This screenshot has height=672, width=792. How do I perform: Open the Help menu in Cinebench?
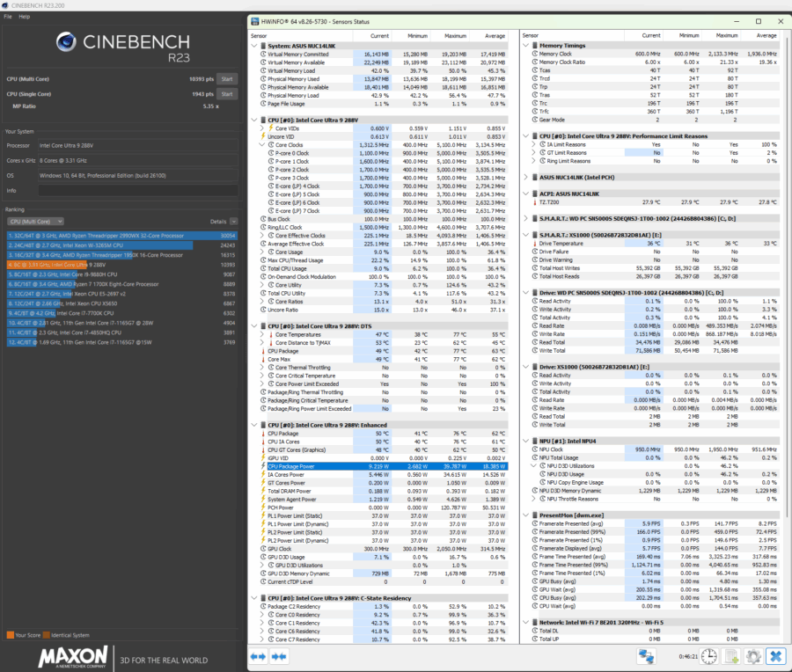coord(25,17)
